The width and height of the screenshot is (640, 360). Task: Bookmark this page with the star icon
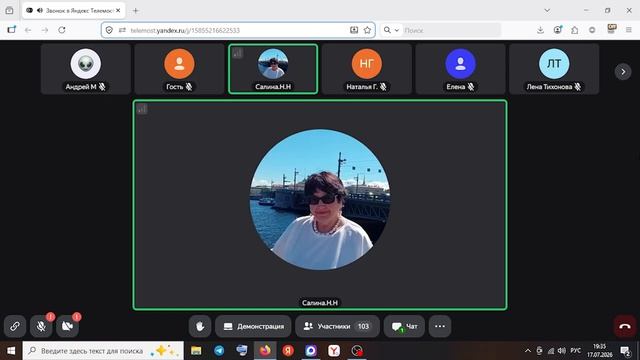point(367,30)
